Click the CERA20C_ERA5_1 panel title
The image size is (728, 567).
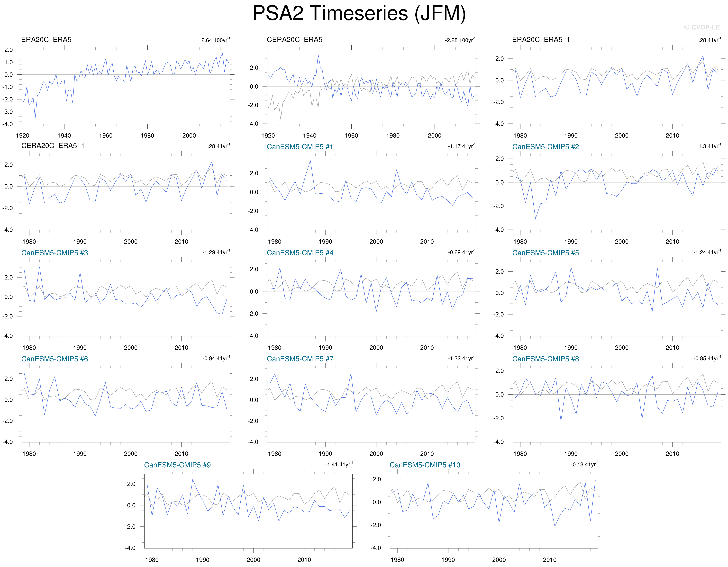tap(53, 146)
